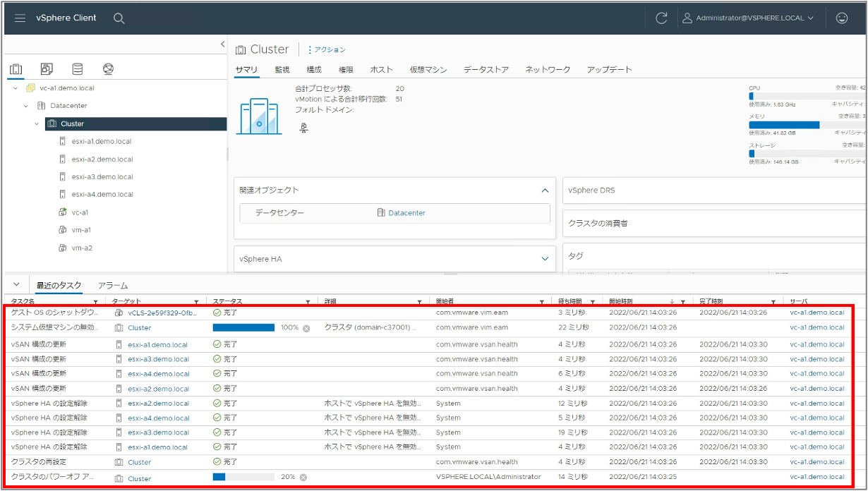The image size is (868, 491).
Task: Click the 20% task progress bar
Action: 243,477
